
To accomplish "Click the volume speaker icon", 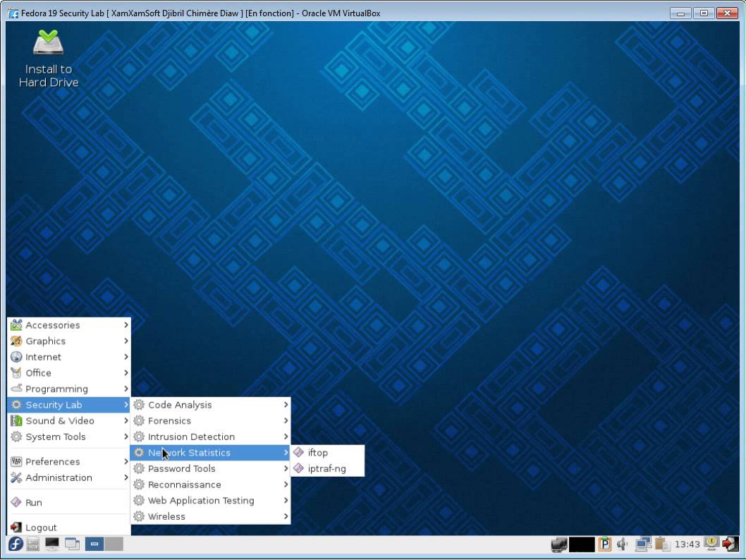I will tap(623, 544).
